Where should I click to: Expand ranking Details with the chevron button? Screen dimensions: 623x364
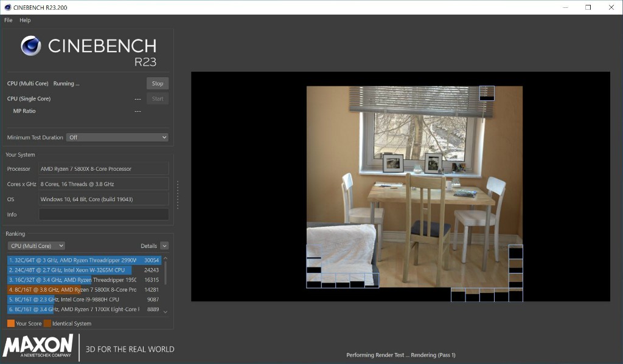[164, 246]
